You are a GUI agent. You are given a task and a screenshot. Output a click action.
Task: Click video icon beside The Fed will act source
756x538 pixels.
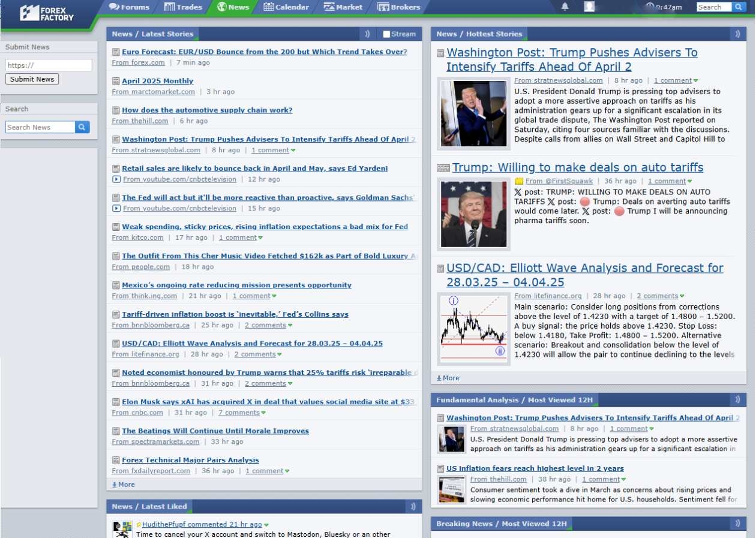click(116, 208)
